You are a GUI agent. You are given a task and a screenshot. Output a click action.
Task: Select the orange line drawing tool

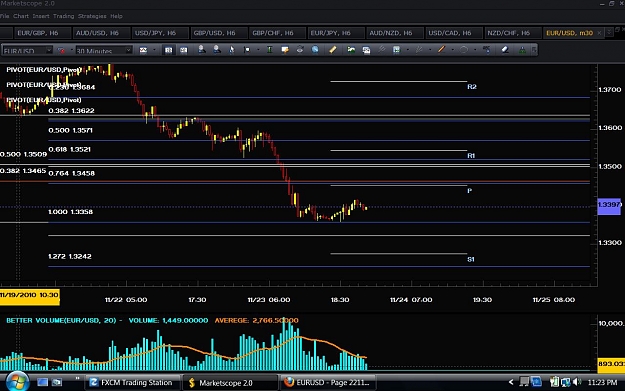[441, 49]
